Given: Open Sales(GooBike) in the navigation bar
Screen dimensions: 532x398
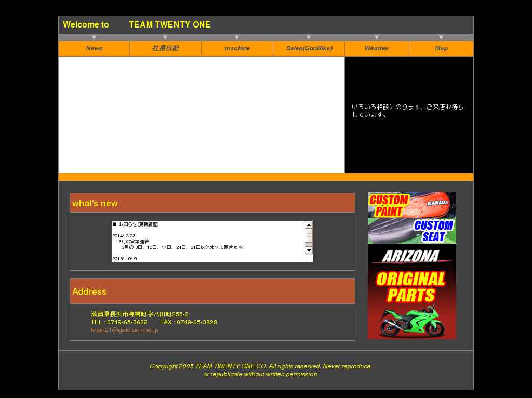Looking at the screenshot, I should (x=309, y=48).
